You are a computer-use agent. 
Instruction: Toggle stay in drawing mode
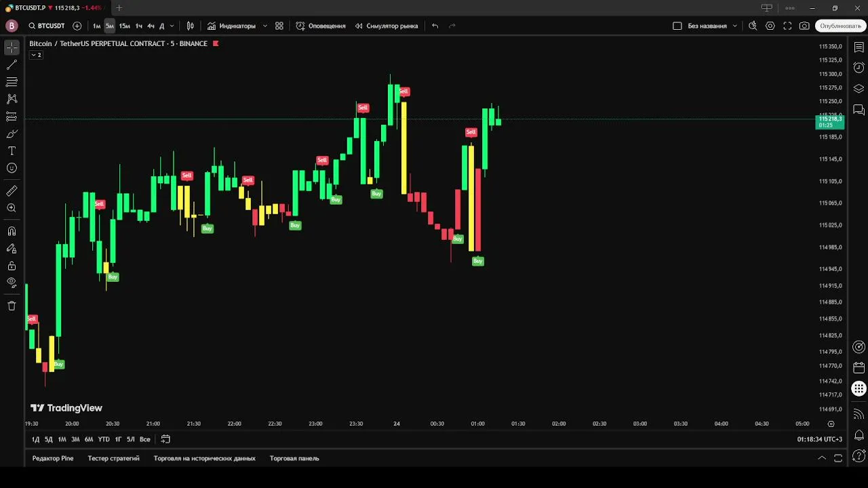pyautogui.click(x=12, y=249)
